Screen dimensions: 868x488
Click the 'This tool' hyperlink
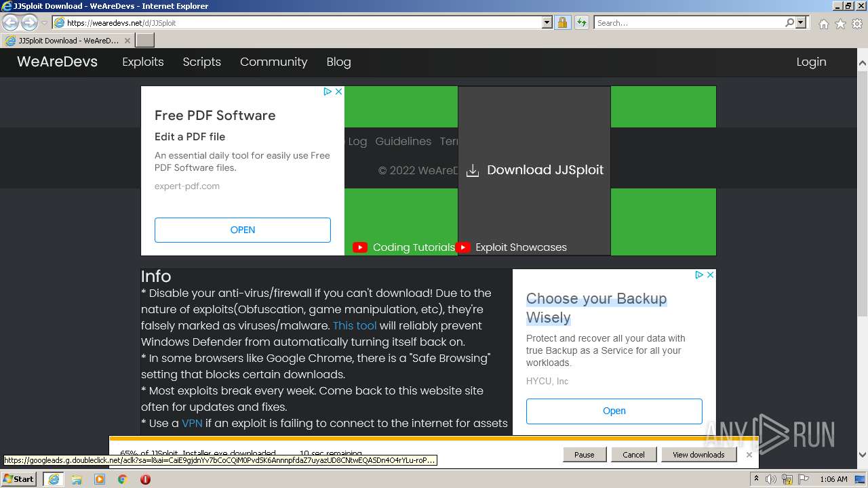point(355,325)
